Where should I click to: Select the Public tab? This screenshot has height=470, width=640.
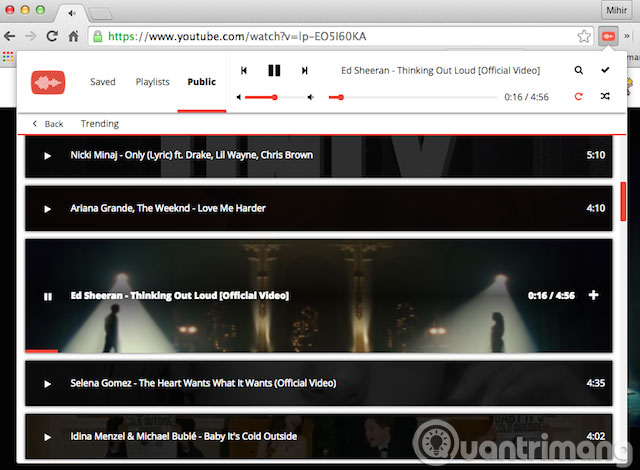[x=202, y=82]
